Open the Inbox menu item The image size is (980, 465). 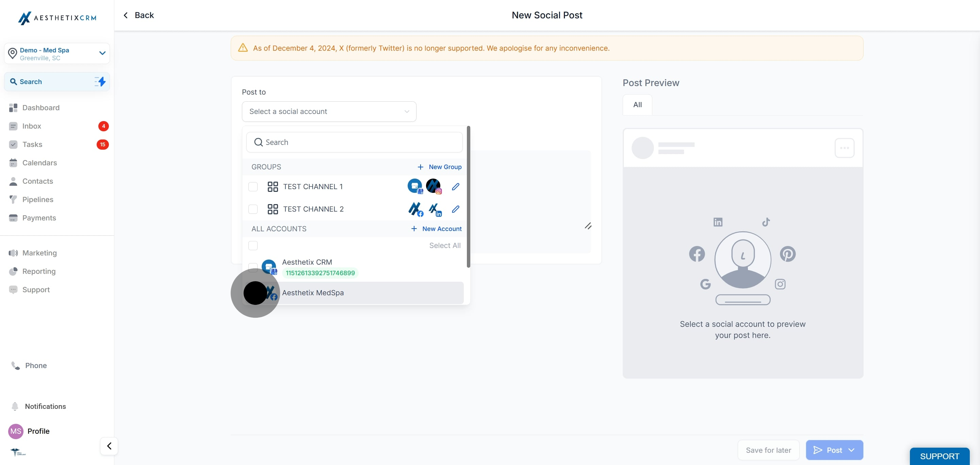point(32,126)
